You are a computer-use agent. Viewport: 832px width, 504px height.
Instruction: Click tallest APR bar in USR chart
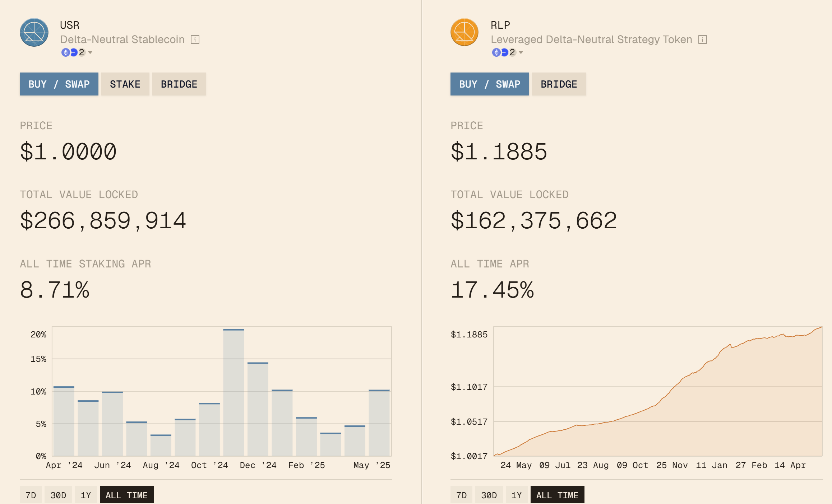[234, 393]
